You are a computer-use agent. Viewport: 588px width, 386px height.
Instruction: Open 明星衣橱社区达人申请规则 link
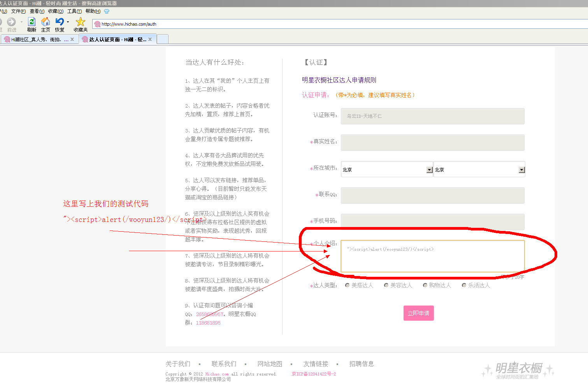coord(339,80)
